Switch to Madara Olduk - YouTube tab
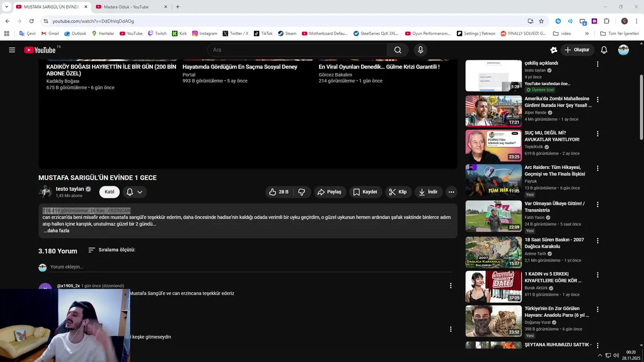 130,7
